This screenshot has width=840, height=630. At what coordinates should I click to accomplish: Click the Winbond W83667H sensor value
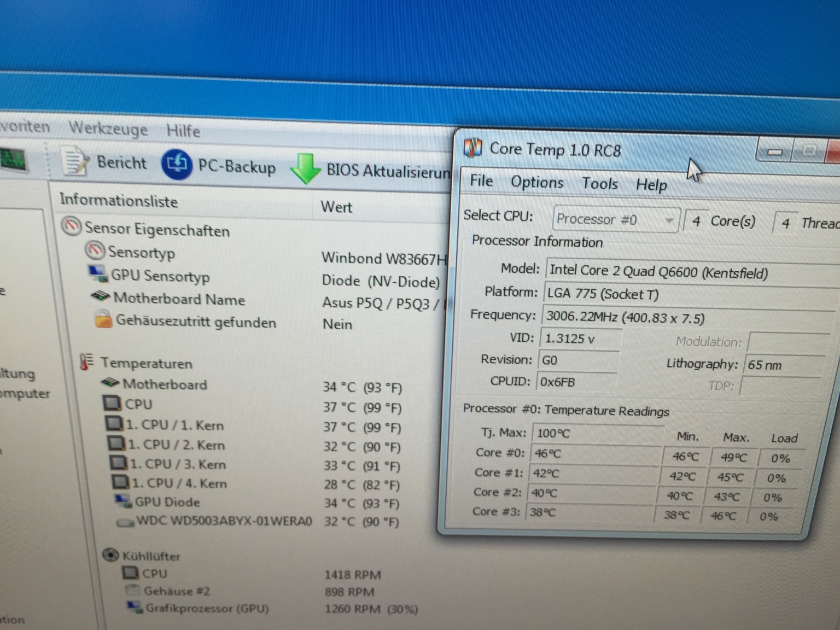[x=384, y=258]
